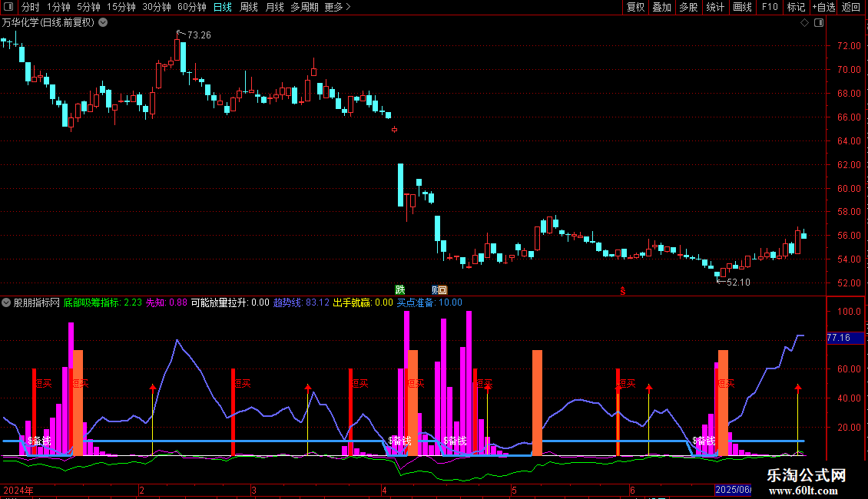This screenshot has width=868, height=499.
Task: Switch to 周线 weekly chart
Action: (249, 7)
